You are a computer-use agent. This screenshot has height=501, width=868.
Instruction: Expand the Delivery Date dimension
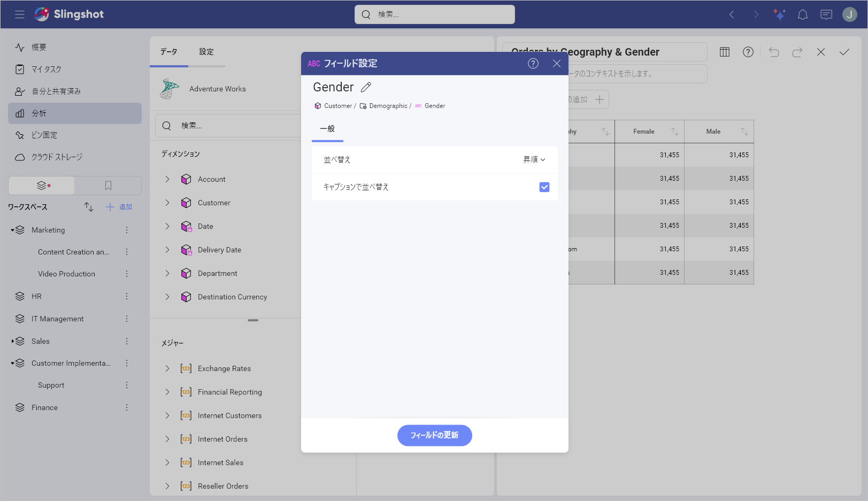[x=167, y=250]
